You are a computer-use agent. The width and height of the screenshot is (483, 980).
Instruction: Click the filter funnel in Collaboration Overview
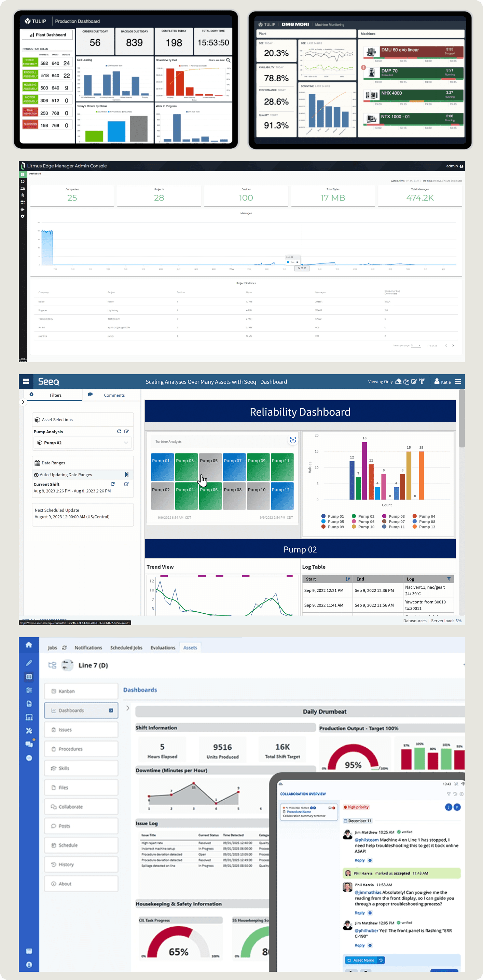coord(449,794)
